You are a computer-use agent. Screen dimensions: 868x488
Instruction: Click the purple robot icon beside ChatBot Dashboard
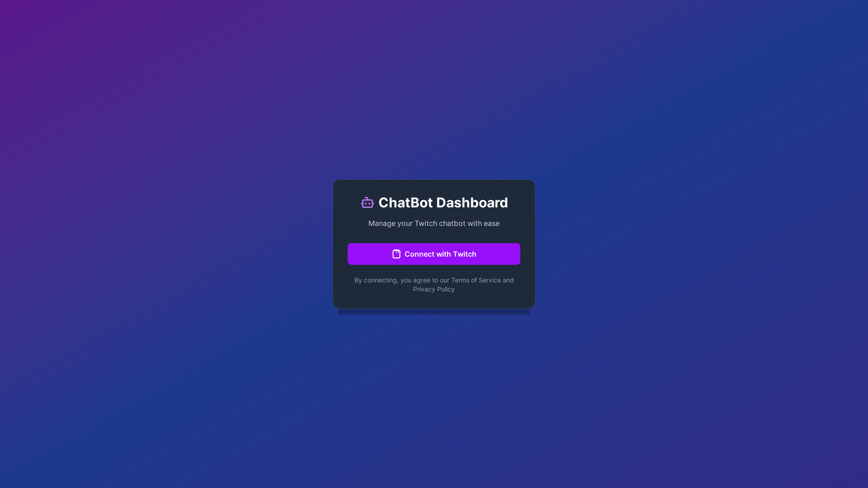[367, 202]
